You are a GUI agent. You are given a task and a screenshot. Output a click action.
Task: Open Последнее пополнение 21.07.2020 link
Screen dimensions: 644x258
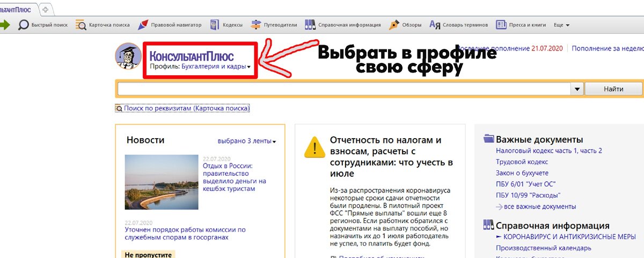pyautogui.click(x=510, y=48)
